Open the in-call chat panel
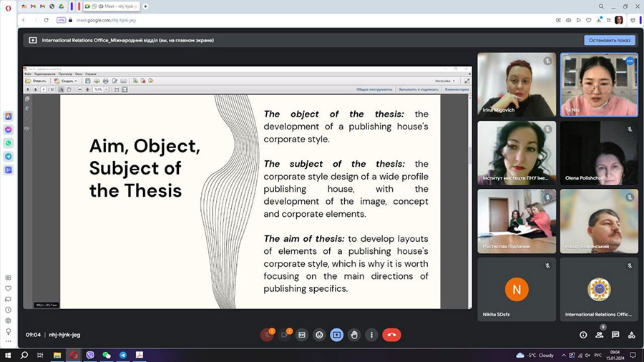 coord(615,335)
